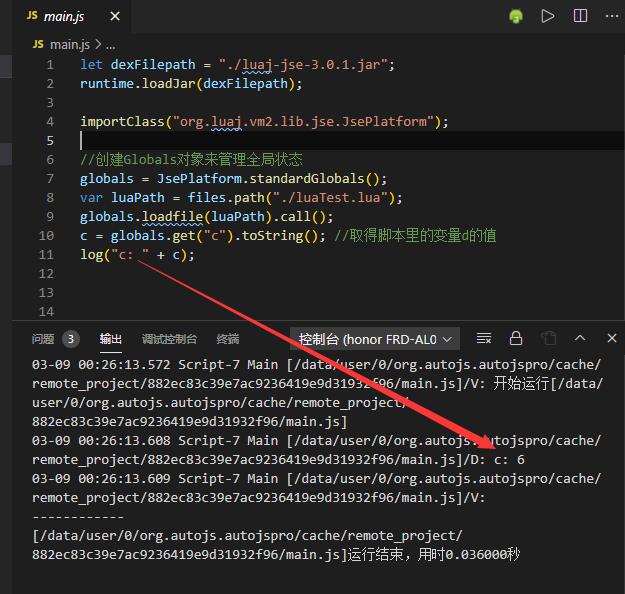Image resolution: width=625 pixels, height=594 pixels.
Task: Toggle output scroll lock
Action: coord(516,338)
